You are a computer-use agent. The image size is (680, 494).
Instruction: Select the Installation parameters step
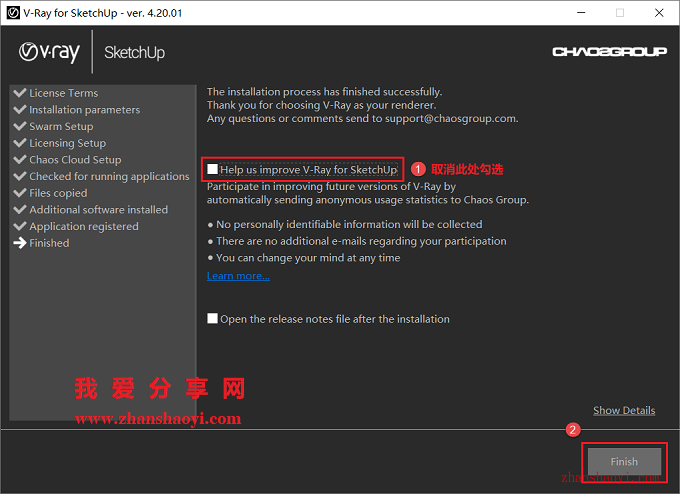tap(85, 110)
